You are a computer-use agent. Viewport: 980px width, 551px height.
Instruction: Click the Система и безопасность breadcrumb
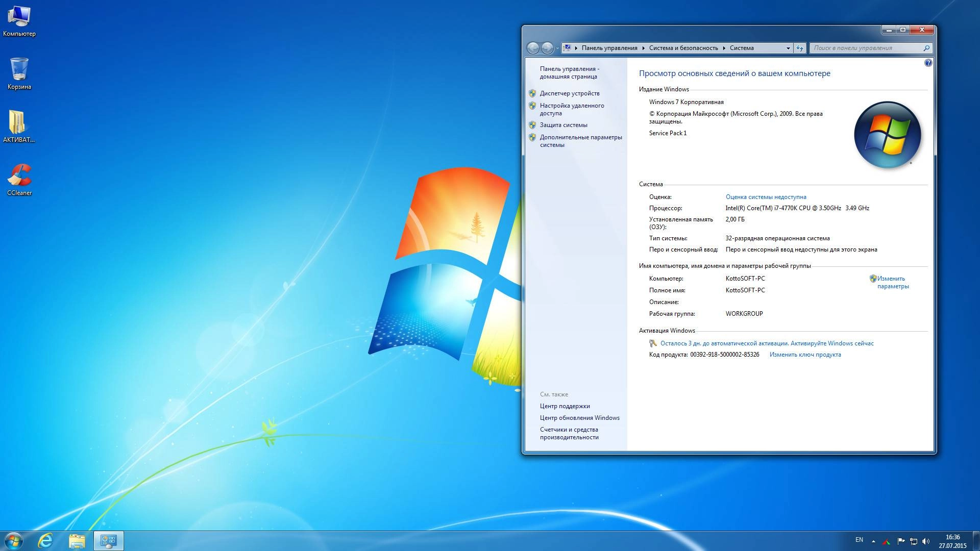[683, 48]
